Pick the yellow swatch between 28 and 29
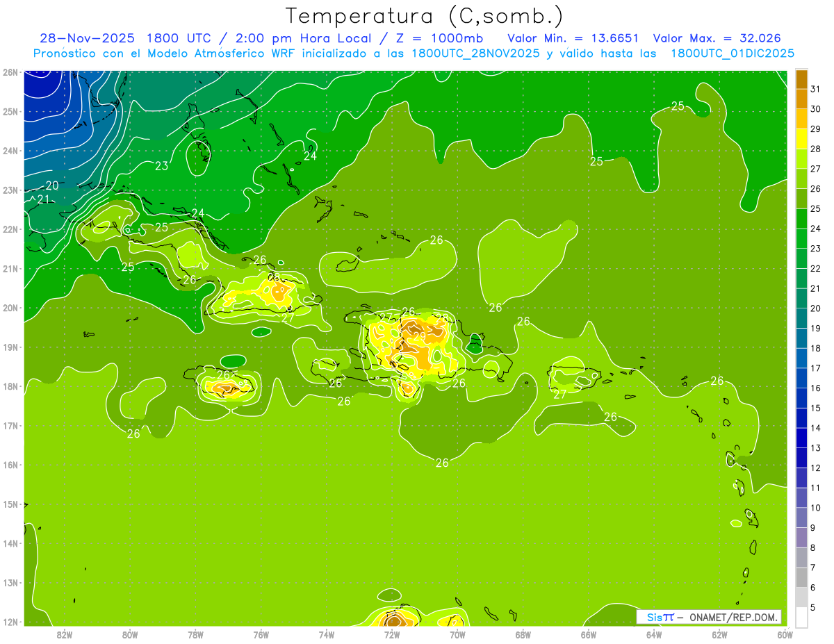Viewport: 834px width, 644px height. 801,139
